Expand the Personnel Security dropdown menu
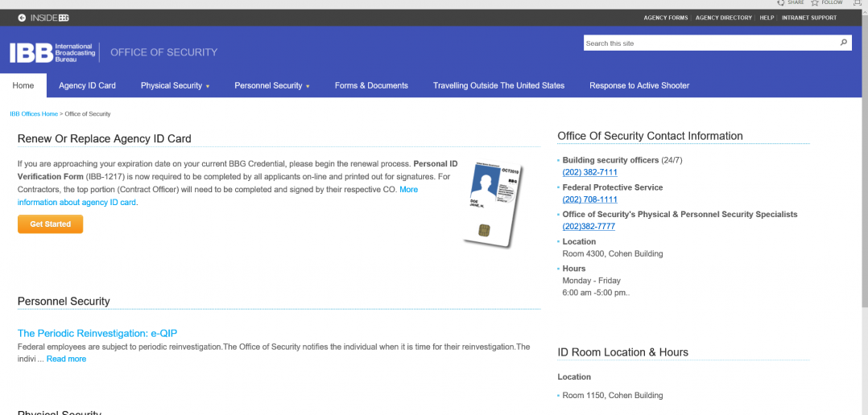This screenshot has height=415, width=868. pyautogui.click(x=272, y=85)
